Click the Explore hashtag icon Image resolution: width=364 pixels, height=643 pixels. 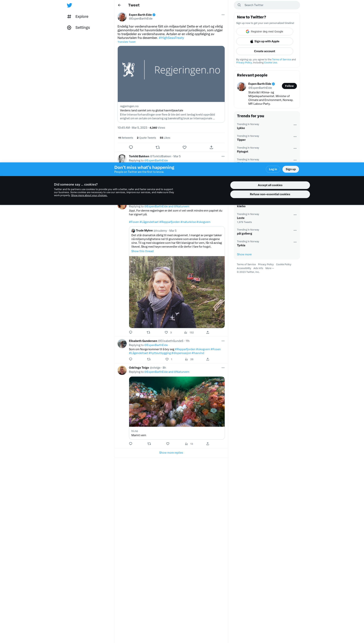point(69,17)
